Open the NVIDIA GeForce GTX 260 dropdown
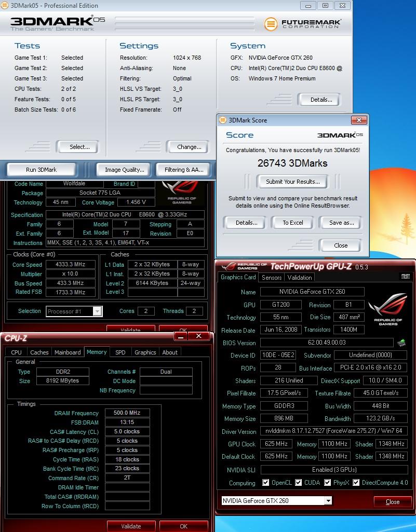 tap(277, 500)
